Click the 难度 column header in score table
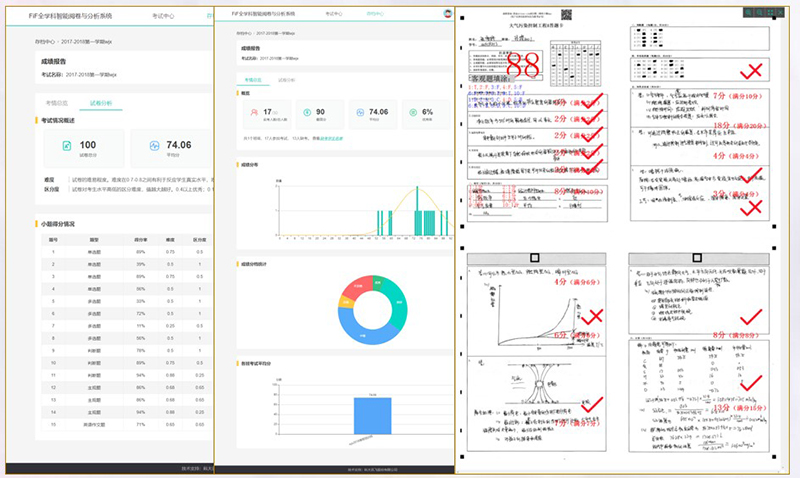Screen dimensions: 800x478 coord(170,240)
